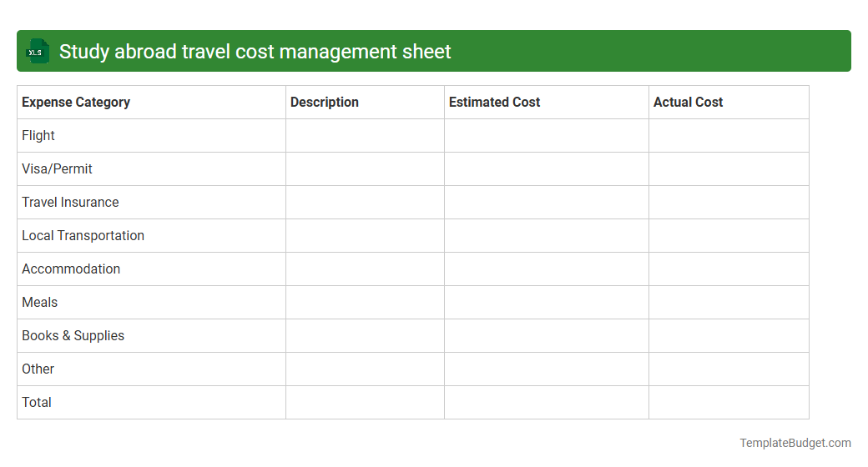Click the Estimated Cost cell for Accommodation
This screenshot has height=467, width=868.
pyautogui.click(x=547, y=269)
